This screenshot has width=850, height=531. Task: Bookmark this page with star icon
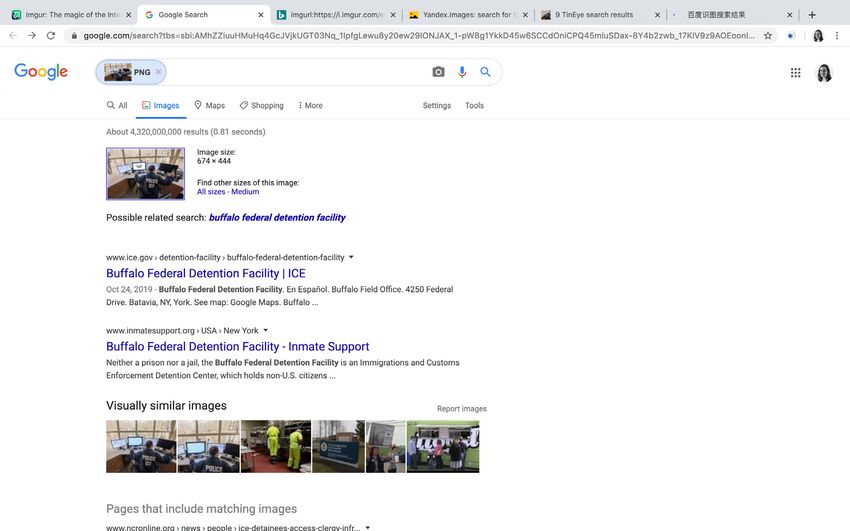768,36
